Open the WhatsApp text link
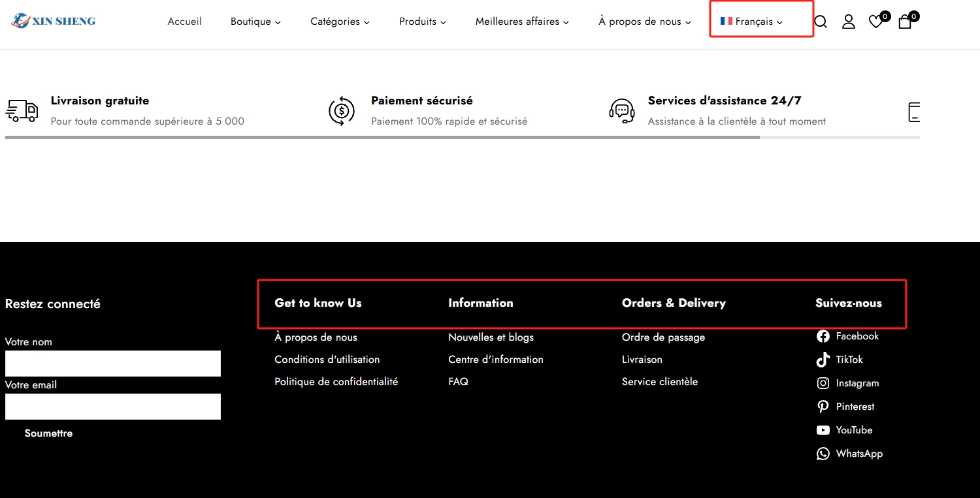 pos(859,454)
